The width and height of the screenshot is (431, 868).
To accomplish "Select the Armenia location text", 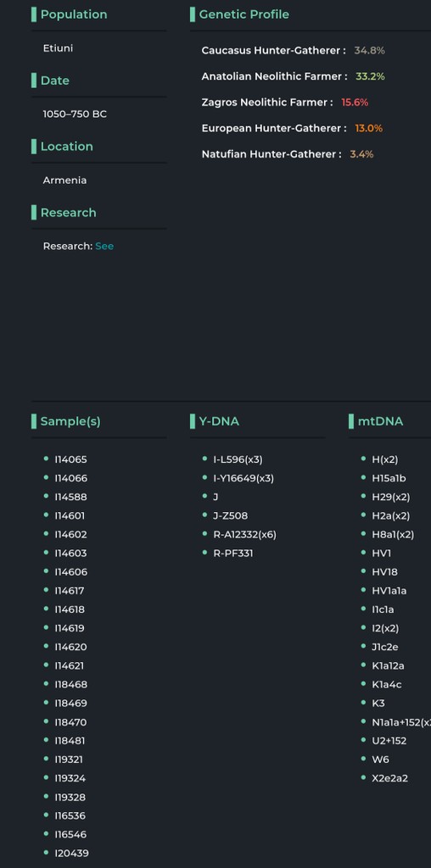I will click(64, 180).
